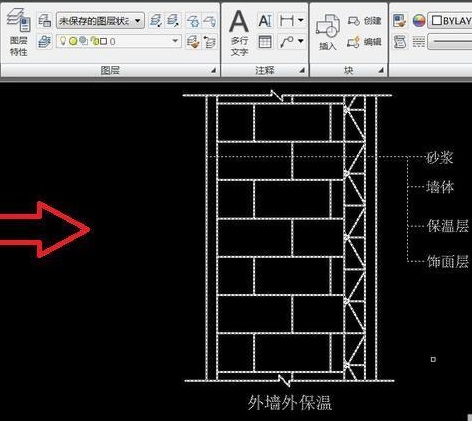This screenshot has width=472, height=421.
Task: Open the dimension tool dropdown arrow
Action: click(x=301, y=21)
